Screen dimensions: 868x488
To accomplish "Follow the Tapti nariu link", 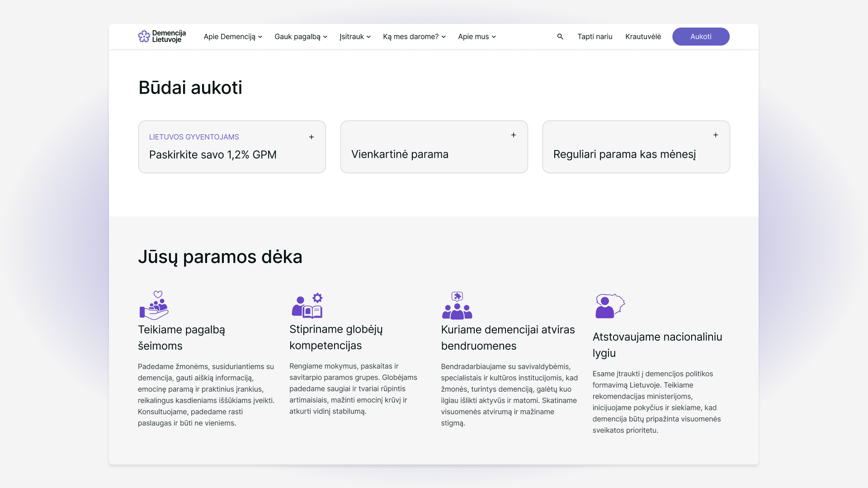I will (x=594, y=37).
